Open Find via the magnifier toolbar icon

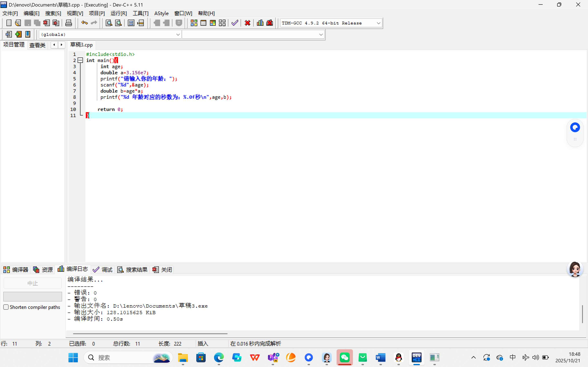(x=109, y=23)
